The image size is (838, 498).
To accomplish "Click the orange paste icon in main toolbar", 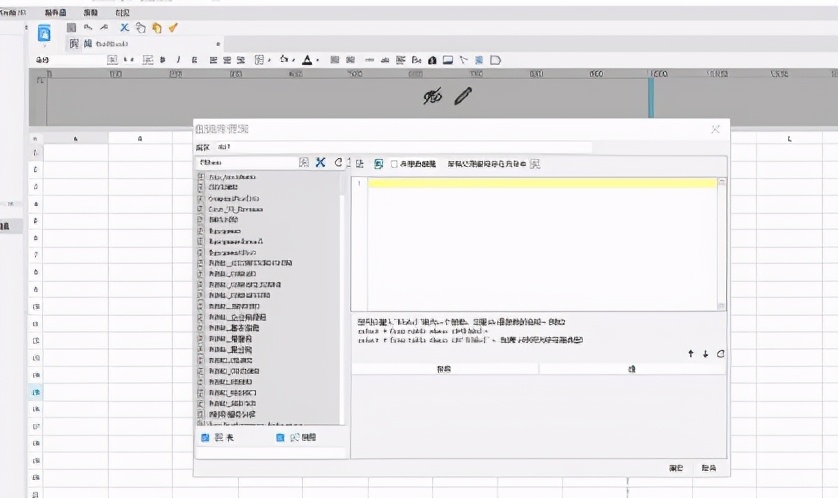I will coord(157,28).
